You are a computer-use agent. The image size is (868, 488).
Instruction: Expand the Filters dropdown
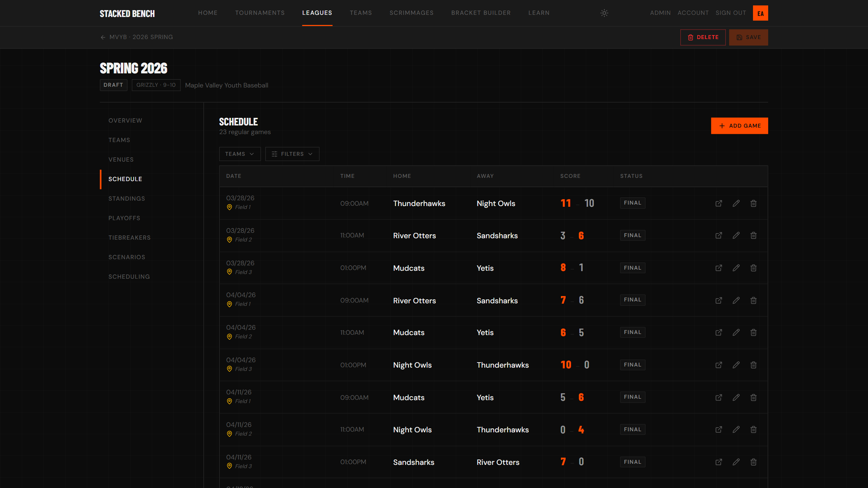pos(292,154)
